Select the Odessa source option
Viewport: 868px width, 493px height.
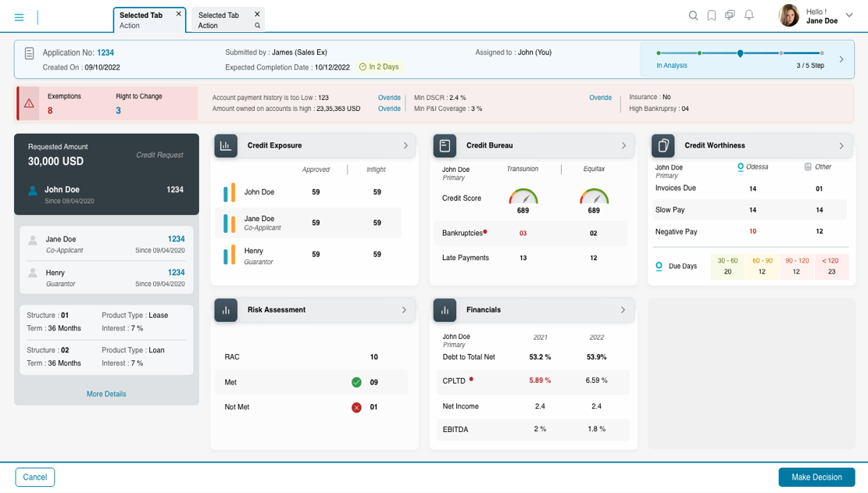[x=752, y=167]
